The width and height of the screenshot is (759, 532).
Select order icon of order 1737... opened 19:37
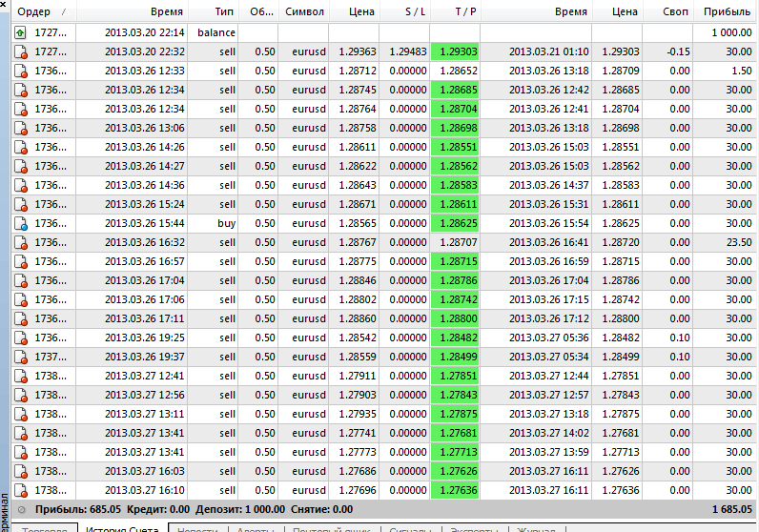tap(21, 358)
